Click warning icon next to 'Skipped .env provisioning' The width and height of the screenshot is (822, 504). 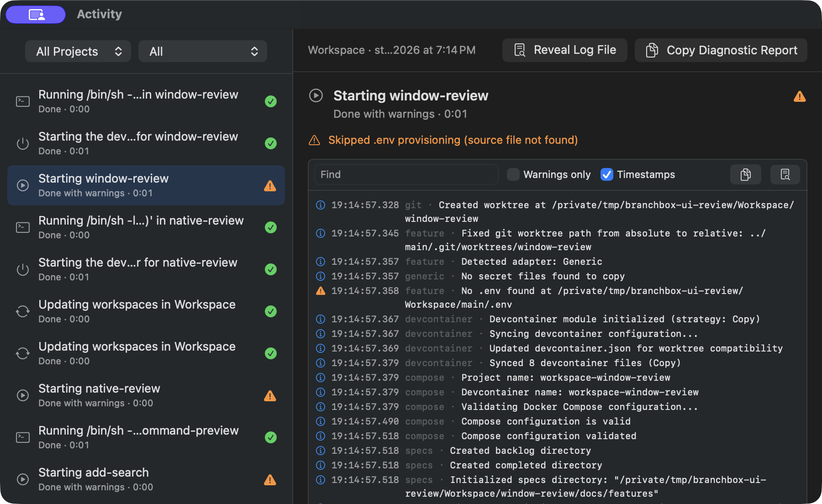point(315,140)
